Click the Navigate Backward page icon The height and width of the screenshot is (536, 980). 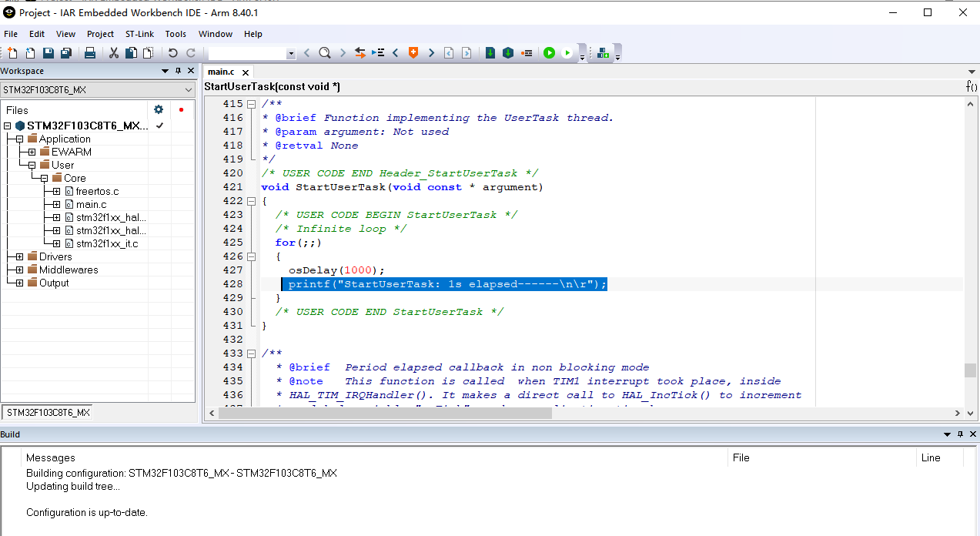coord(450,53)
